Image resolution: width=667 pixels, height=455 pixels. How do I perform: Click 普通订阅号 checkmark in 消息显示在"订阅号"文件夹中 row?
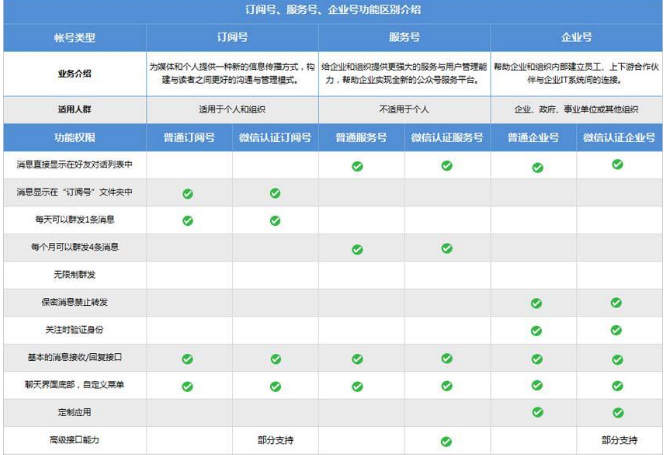[x=188, y=194]
